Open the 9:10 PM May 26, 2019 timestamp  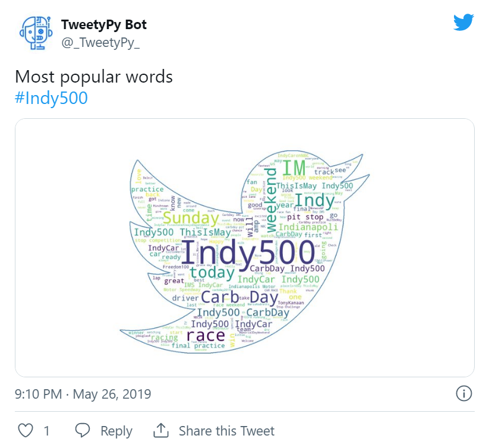point(83,394)
